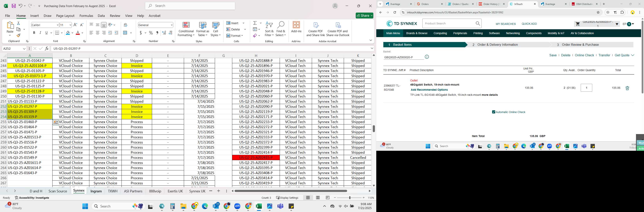Expand the Name Box dropdown arrow
Image resolution: width=644 pixels, height=212 pixels.
24,48
